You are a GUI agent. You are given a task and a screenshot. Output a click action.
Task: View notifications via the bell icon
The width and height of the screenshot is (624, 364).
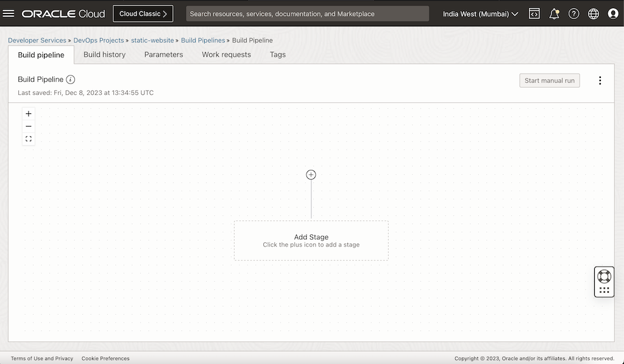pyautogui.click(x=554, y=13)
